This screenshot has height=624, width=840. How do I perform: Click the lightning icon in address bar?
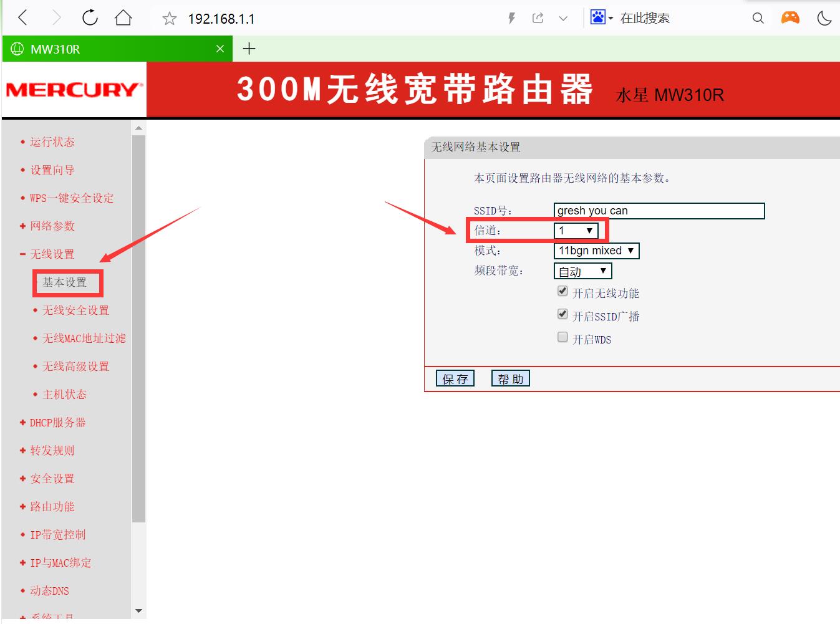click(511, 17)
